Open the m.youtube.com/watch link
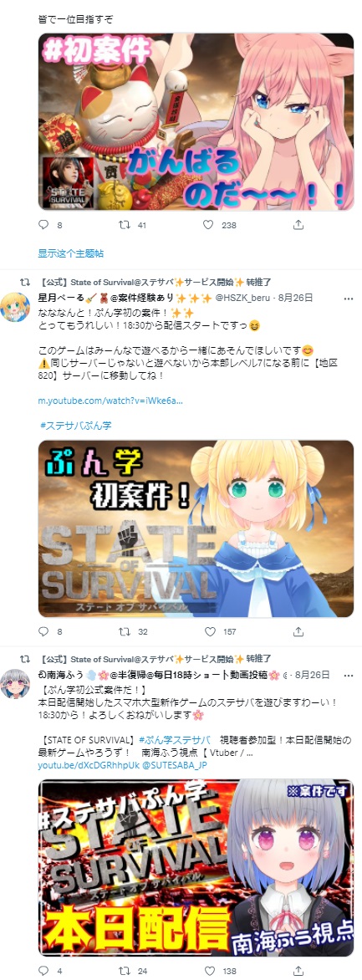This screenshot has width=362, height=980. pyautogui.click(x=110, y=401)
